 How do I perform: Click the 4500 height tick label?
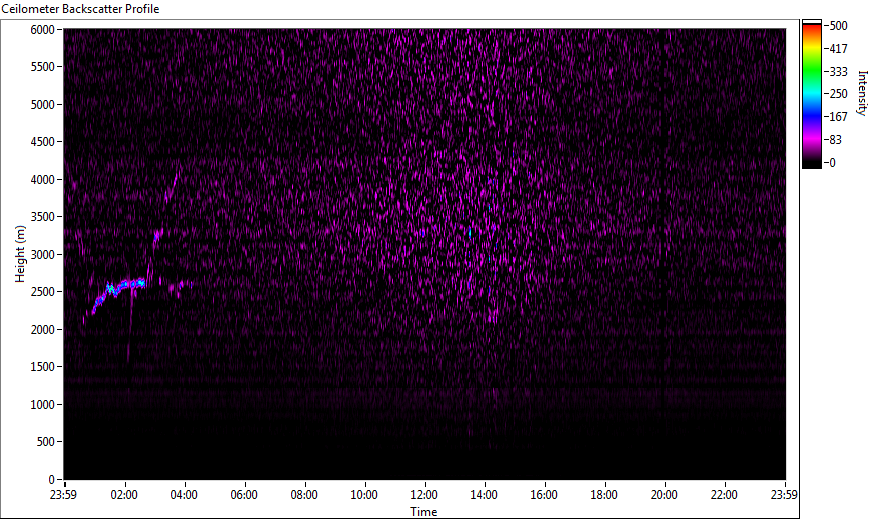click(x=42, y=142)
